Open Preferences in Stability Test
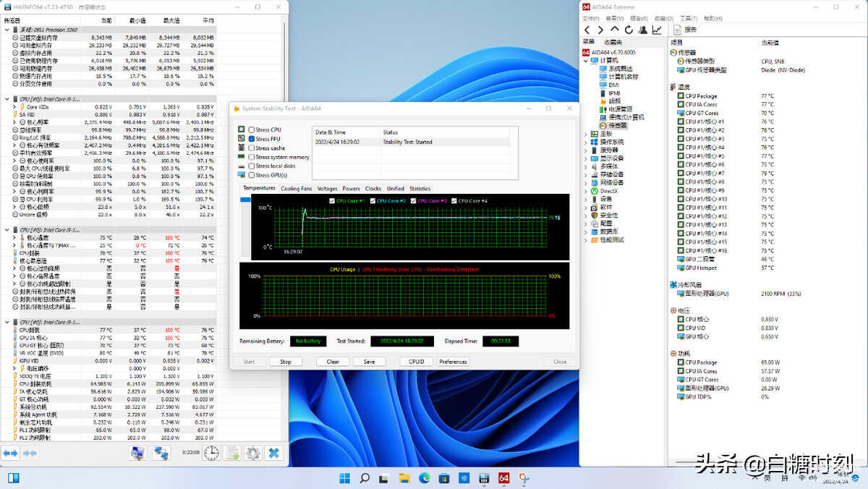Viewport: 868px width, 489px height. 453,362
